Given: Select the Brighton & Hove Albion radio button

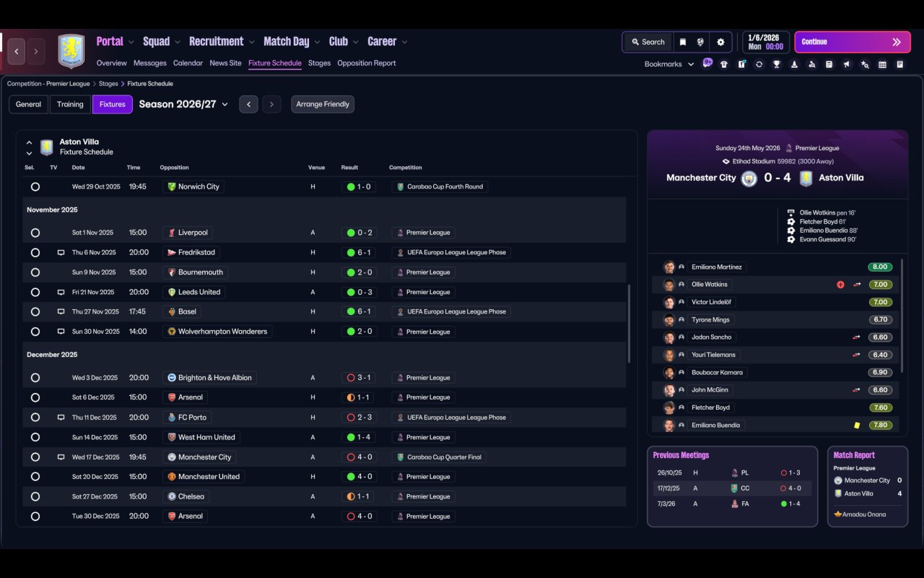Looking at the screenshot, I should click(x=35, y=378).
